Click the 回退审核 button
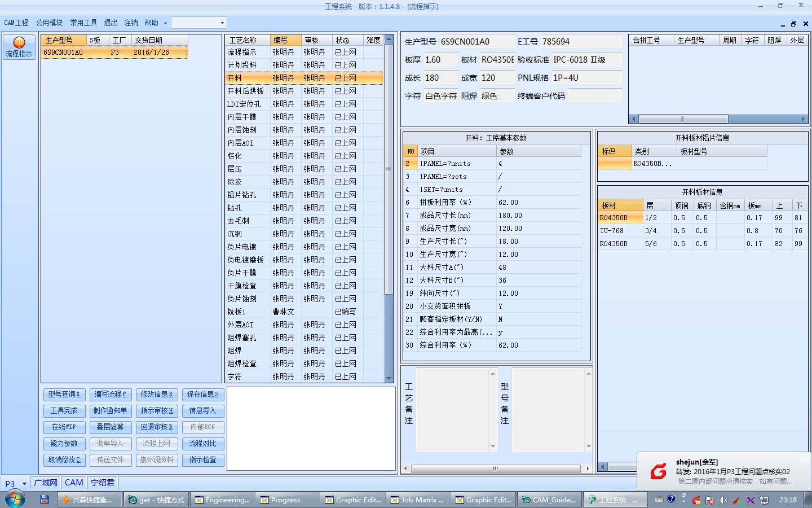The width and height of the screenshot is (812, 508). pos(157,427)
